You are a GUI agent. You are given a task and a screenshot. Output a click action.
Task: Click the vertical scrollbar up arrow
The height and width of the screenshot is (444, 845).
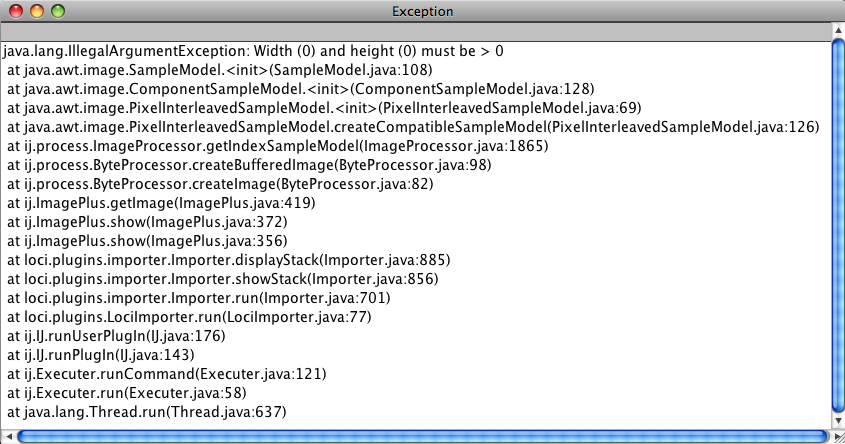click(837, 32)
